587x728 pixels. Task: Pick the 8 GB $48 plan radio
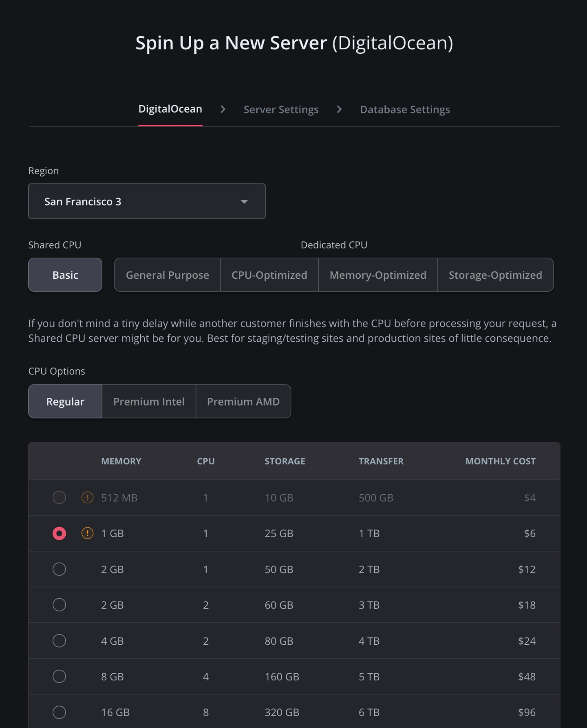click(x=59, y=677)
